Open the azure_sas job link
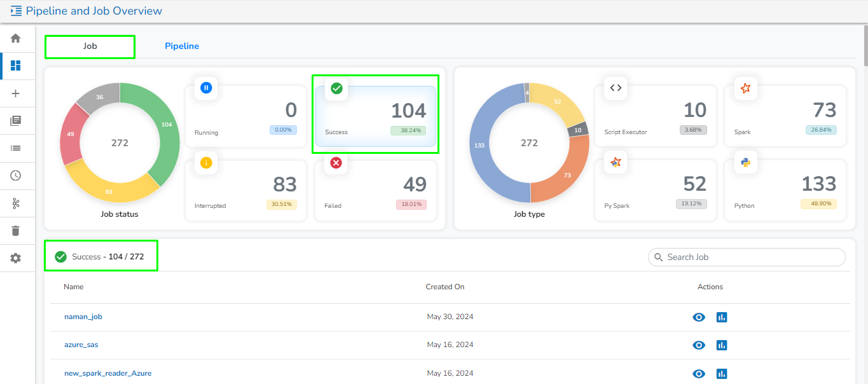This screenshot has width=868, height=384. 81,345
